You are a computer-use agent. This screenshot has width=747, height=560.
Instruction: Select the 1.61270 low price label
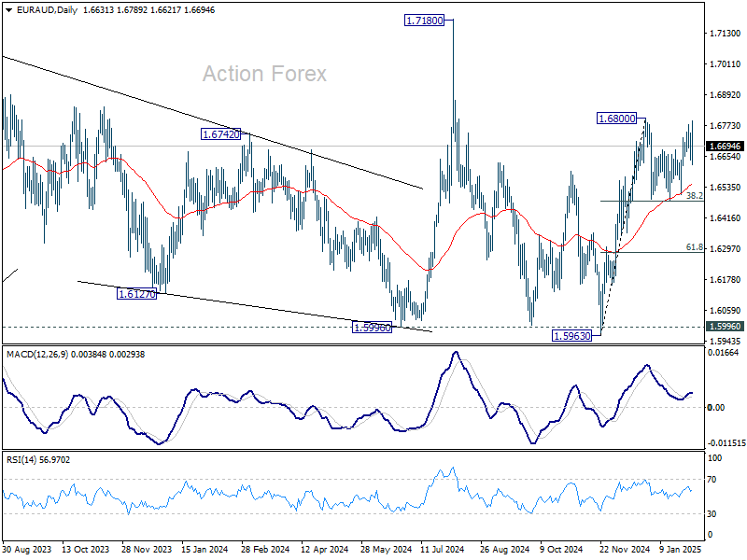click(136, 294)
